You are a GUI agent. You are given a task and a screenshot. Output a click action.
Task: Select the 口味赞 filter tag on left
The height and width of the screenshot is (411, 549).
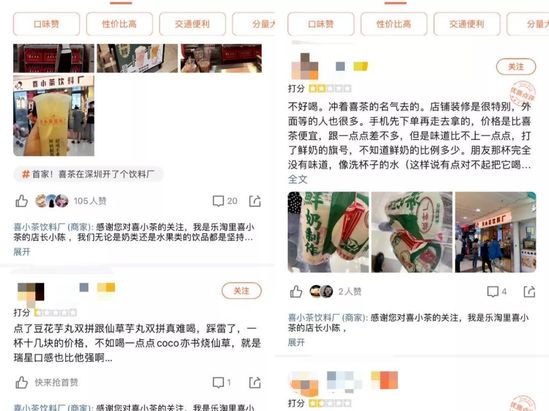point(46,24)
